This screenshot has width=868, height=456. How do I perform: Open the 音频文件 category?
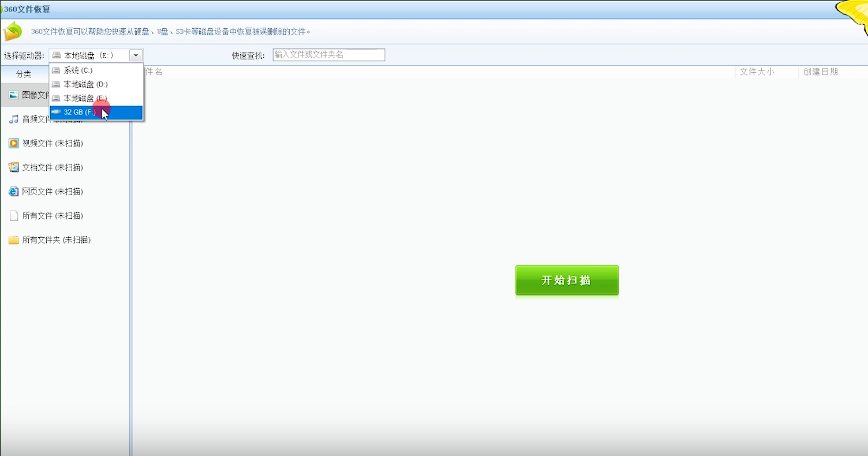click(65, 119)
